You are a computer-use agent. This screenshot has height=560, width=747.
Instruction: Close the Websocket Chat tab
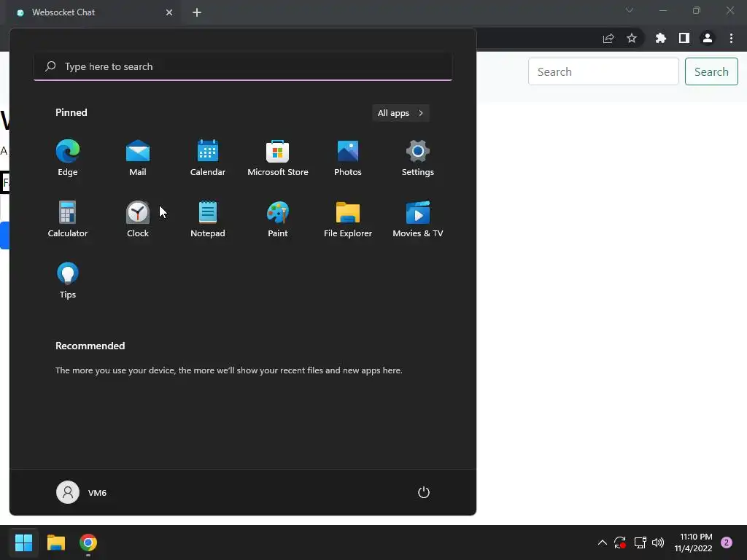[x=169, y=12]
